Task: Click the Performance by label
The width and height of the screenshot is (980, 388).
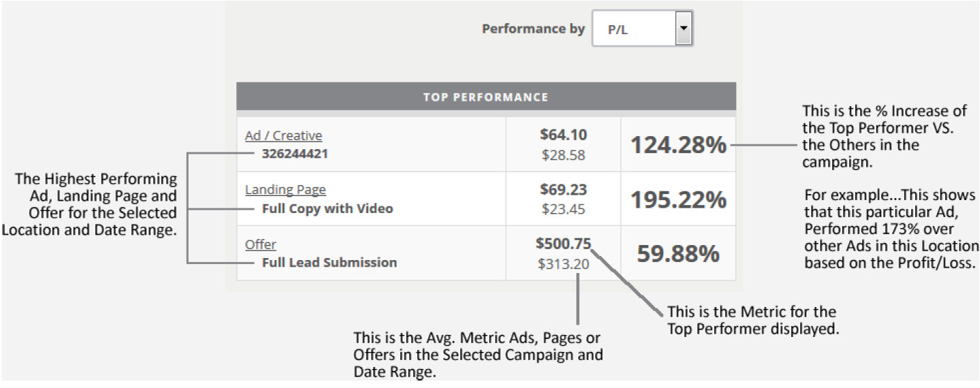Action: [533, 29]
